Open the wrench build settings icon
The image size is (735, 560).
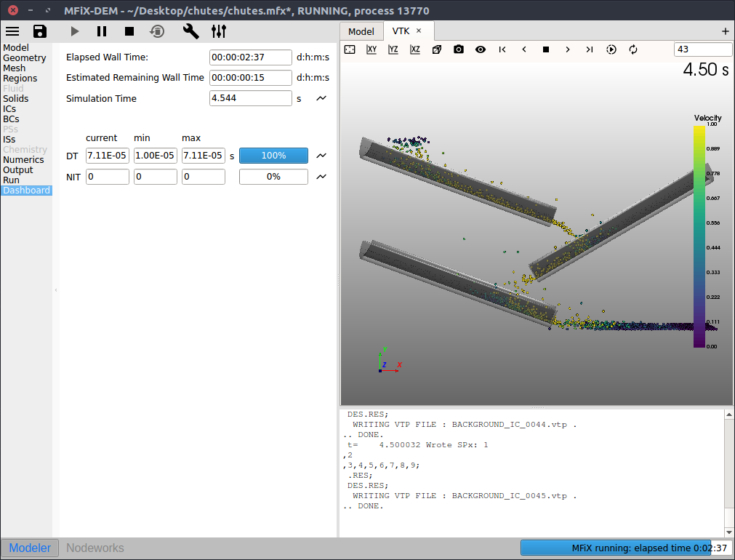190,31
